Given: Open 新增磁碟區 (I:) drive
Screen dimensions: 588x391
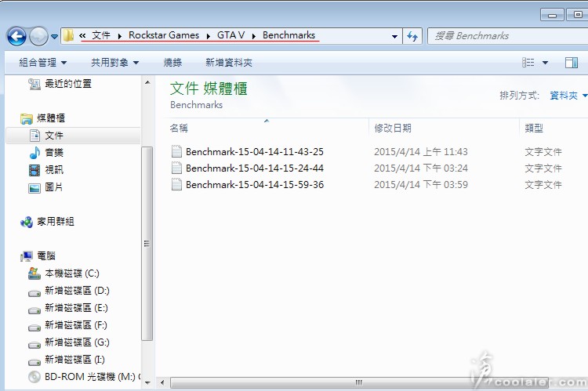Looking at the screenshot, I should 75,360.
